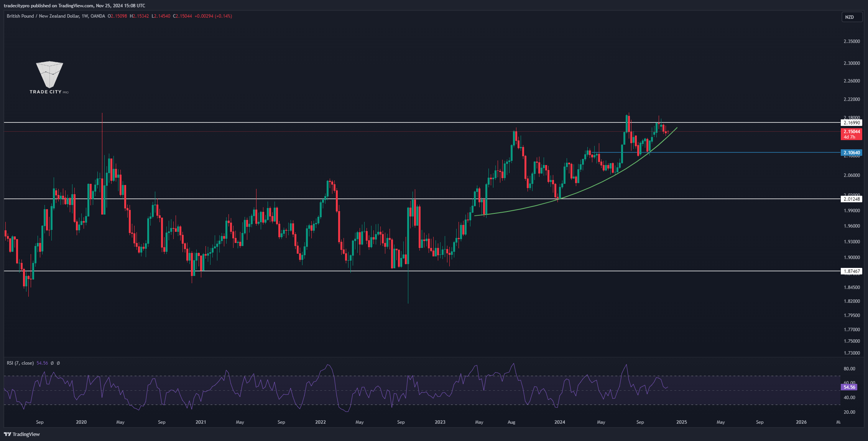Viewport: 868px width, 441px height.
Task: Click the 2023 time axis label
Action: pyautogui.click(x=440, y=422)
